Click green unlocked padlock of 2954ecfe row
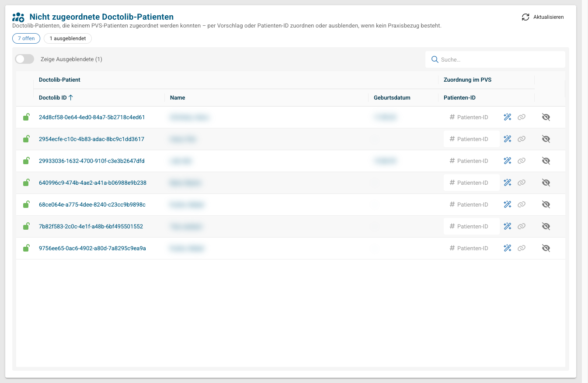Image resolution: width=588 pixels, height=383 pixels. click(x=26, y=139)
